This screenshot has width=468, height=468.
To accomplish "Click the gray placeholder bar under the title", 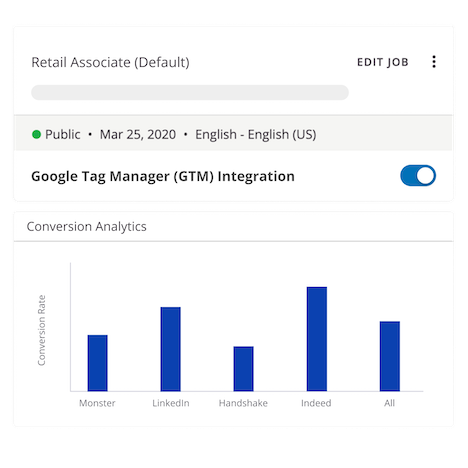I will [x=190, y=92].
